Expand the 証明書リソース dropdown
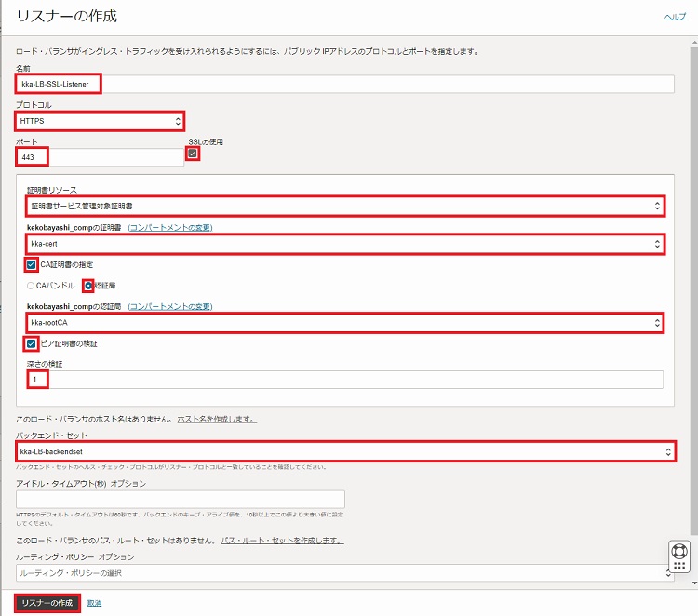 click(x=344, y=206)
